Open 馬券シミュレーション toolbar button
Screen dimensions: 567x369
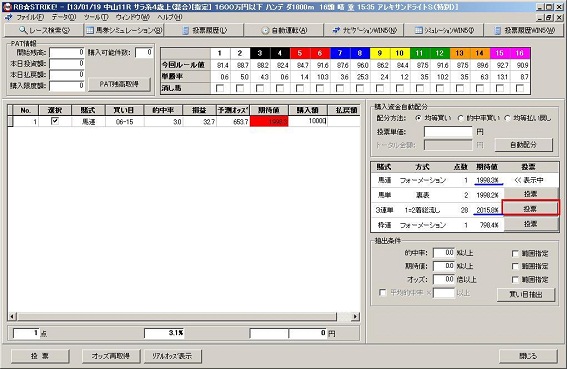[x=124, y=30]
